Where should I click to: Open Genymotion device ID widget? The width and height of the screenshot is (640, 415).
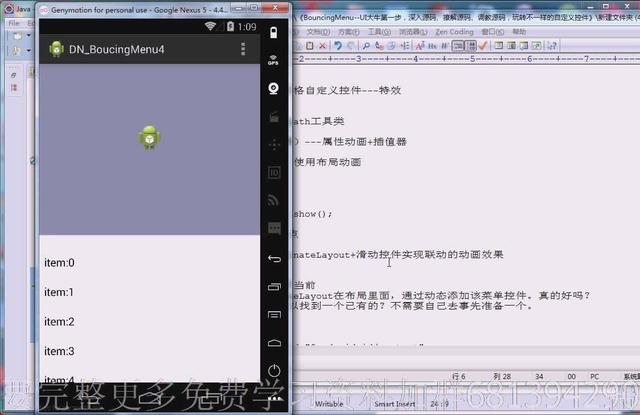click(x=274, y=173)
